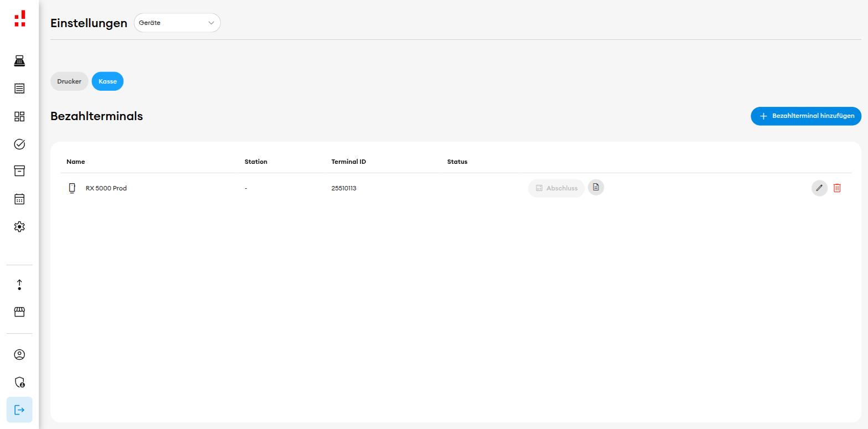Click Bezahlterminal hinzufügen button
The height and width of the screenshot is (429, 868).
(806, 116)
